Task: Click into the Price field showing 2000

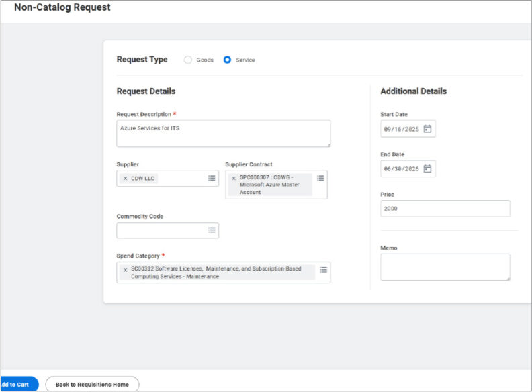Action: coord(445,209)
